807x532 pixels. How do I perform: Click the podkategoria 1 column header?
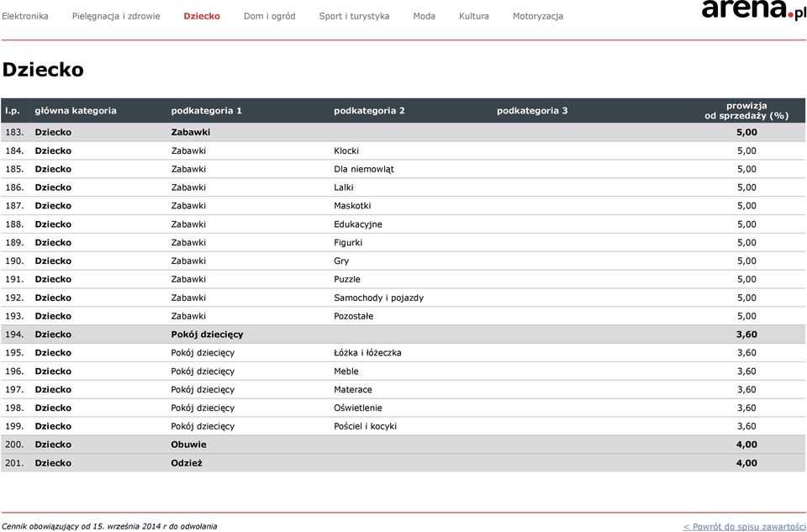coord(207,111)
